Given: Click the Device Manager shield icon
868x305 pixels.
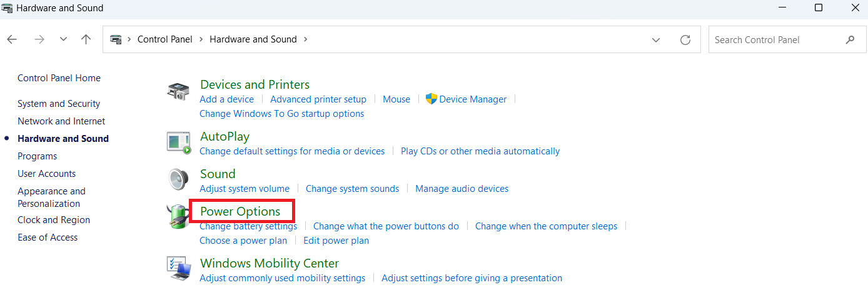Looking at the screenshot, I should pos(431,99).
